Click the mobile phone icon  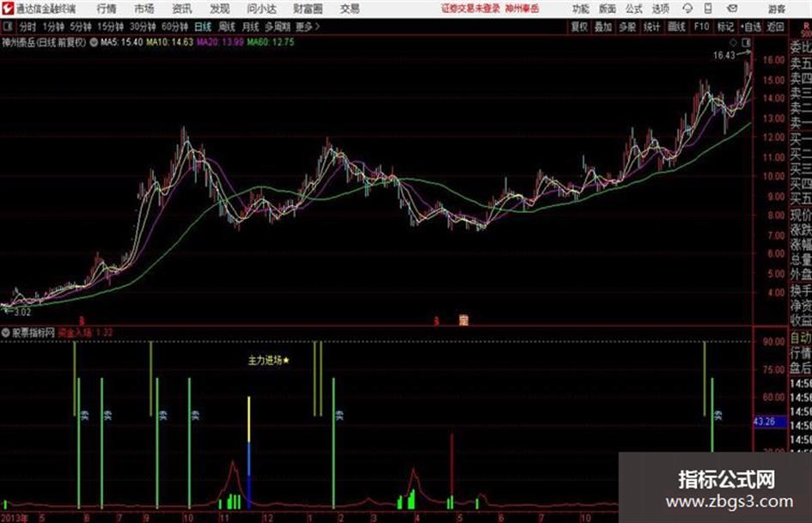pos(708,9)
